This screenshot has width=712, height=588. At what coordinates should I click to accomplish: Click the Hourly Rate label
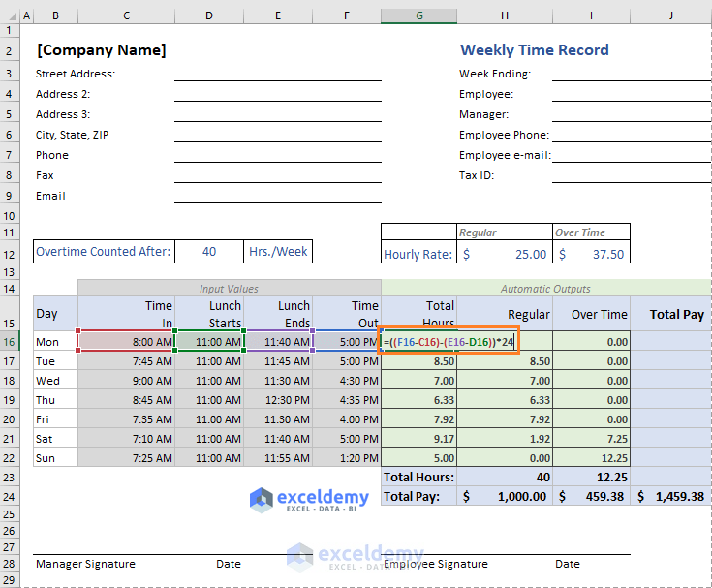click(418, 254)
